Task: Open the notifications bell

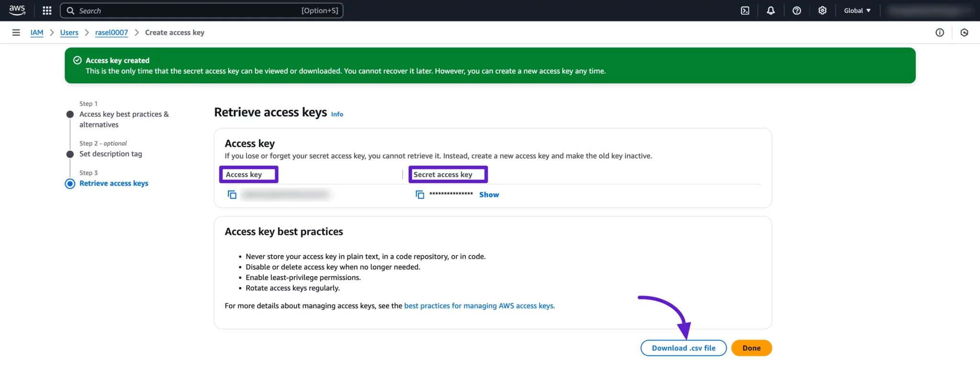Action: (x=770, y=11)
